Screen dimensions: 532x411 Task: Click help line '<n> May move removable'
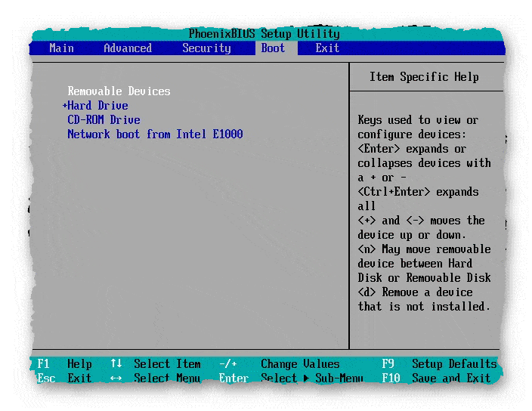pyautogui.click(x=424, y=249)
